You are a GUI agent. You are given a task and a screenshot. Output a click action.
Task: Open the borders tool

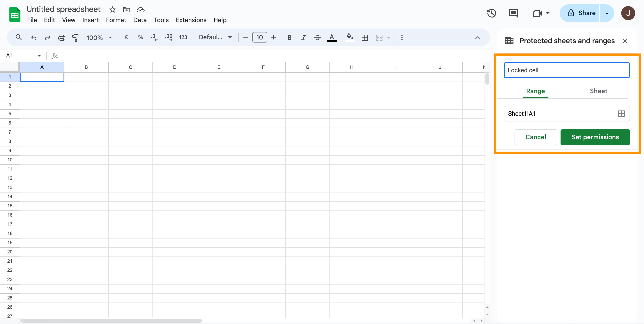pyautogui.click(x=364, y=37)
